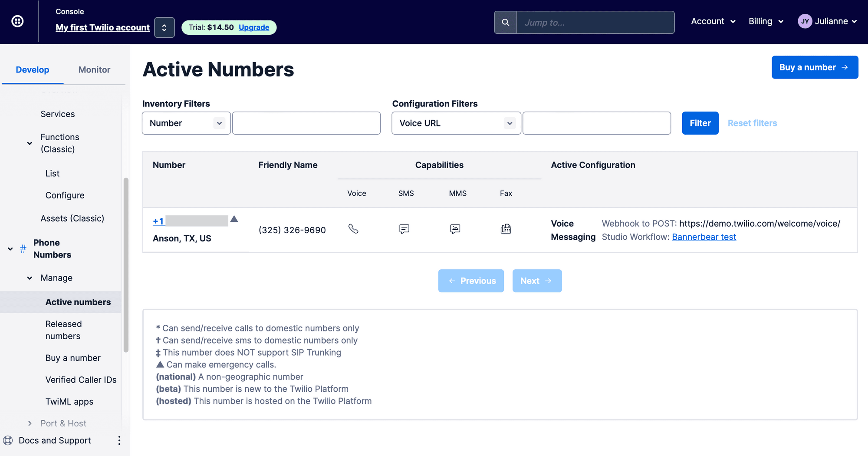Viewport: 868px width, 456px height.
Task: Open Functions Configure item
Action: (x=65, y=195)
